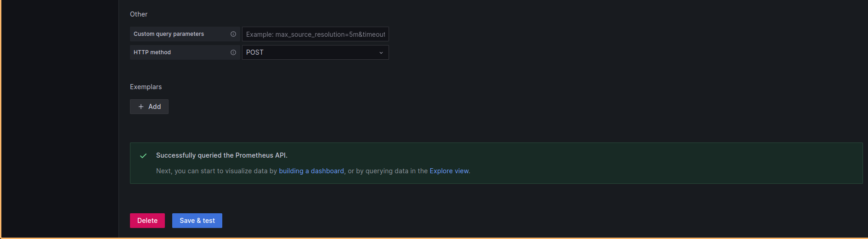Click the Exemplars section heading
This screenshot has height=239, width=868.
click(x=146, y=87)
